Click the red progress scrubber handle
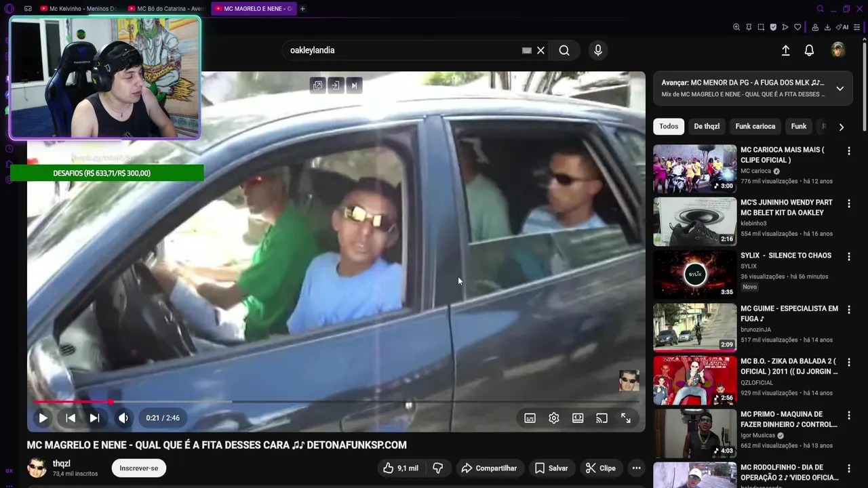868x488 pixels. click(x=111, y=402)
